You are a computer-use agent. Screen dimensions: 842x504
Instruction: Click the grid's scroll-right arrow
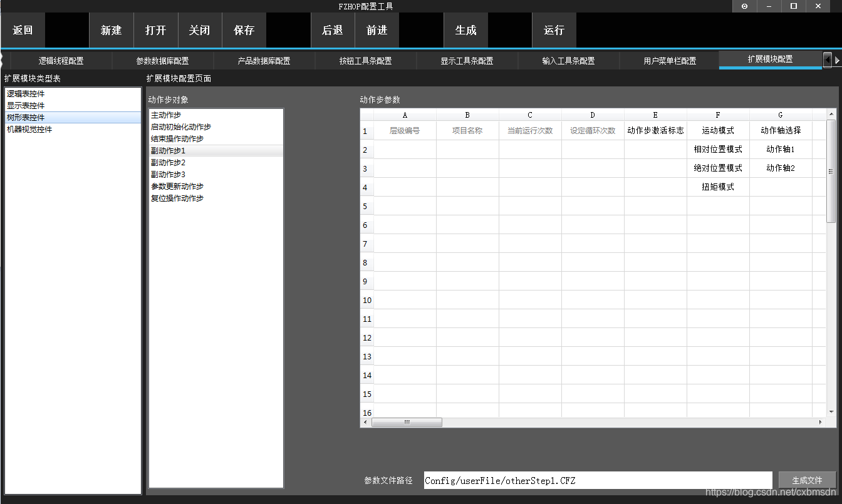point(821,422)
